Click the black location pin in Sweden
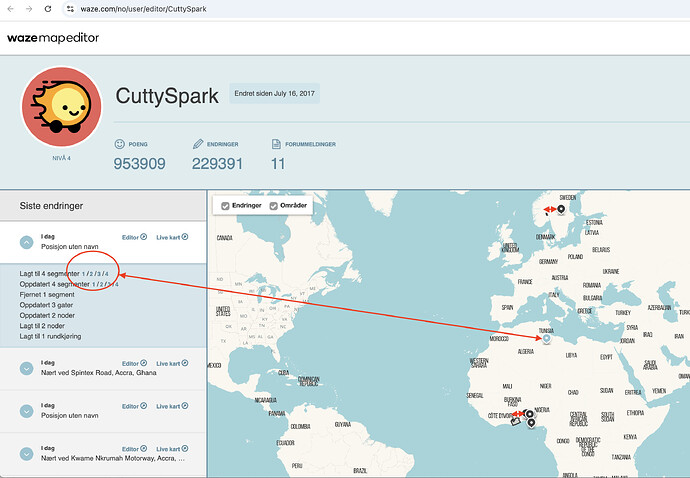The height and width of the screenshot is (478, 690). [561, 208]
